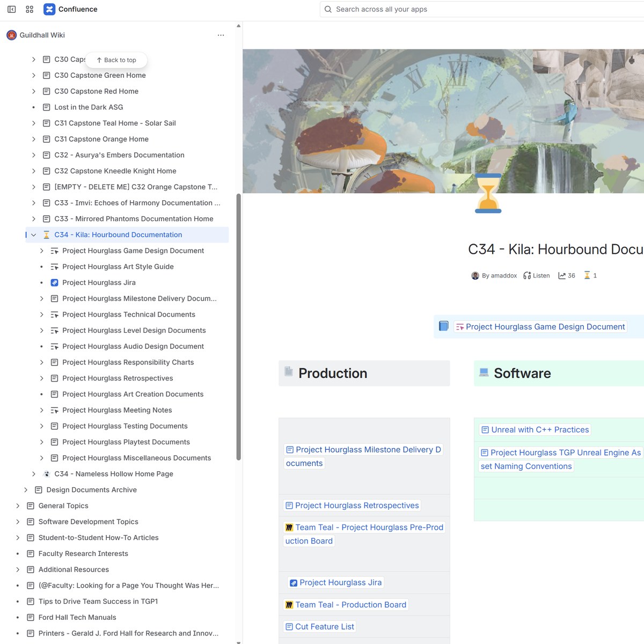This screenshot has height=644, width=644.
Task: Click the hourglass icon beside C34 - Kila tree item
Action: [47, 235]
